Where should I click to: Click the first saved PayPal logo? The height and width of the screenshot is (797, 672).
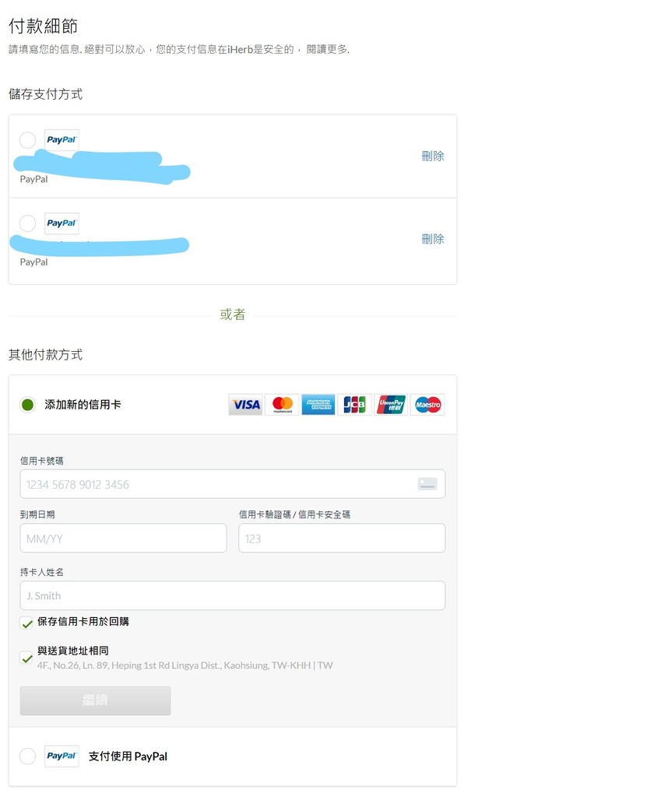tap(62, 140)
